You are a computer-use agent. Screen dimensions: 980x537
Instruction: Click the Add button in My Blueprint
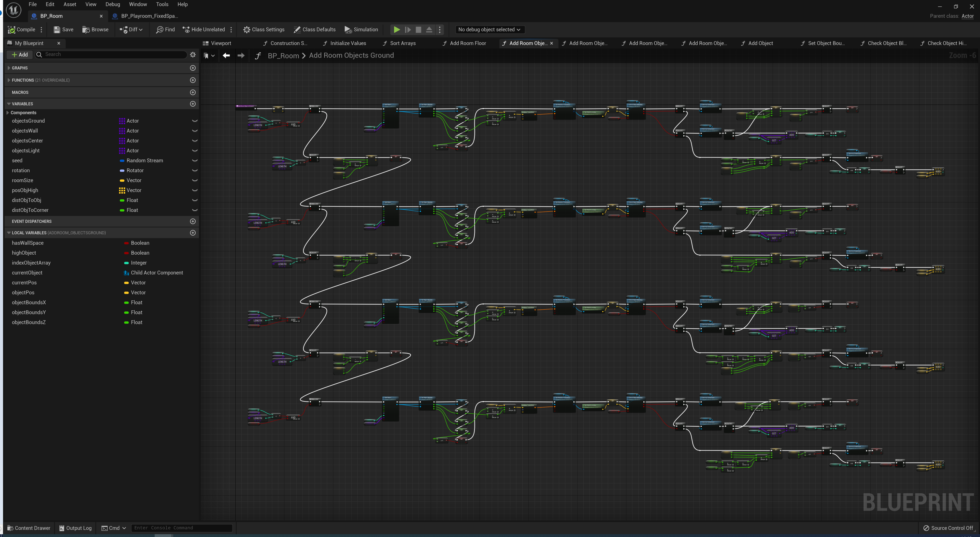click(20, 55)
